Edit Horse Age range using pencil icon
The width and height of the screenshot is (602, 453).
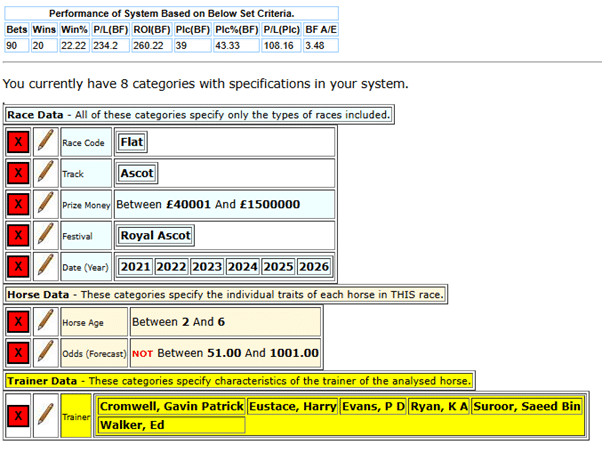click(46, 322)
